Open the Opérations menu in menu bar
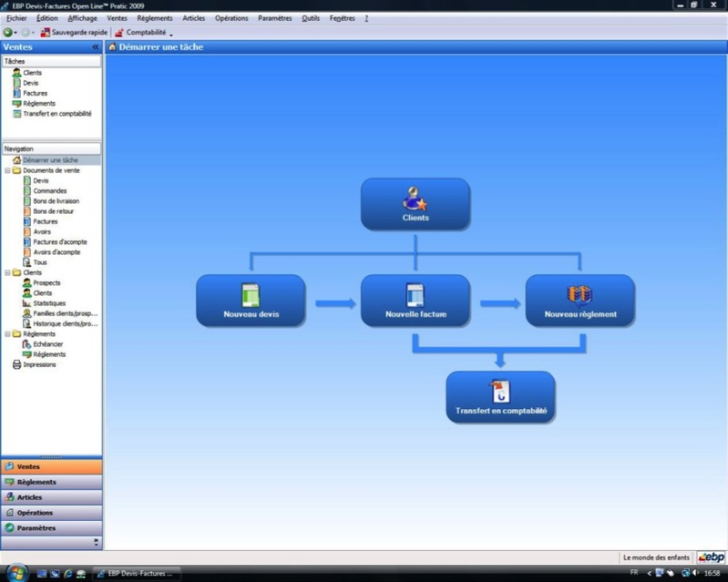728x582 pixels. point(231,18)
